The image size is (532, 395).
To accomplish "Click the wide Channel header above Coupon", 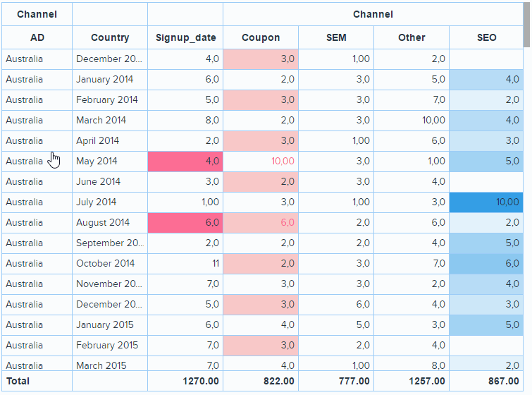I will click(373, 14).
